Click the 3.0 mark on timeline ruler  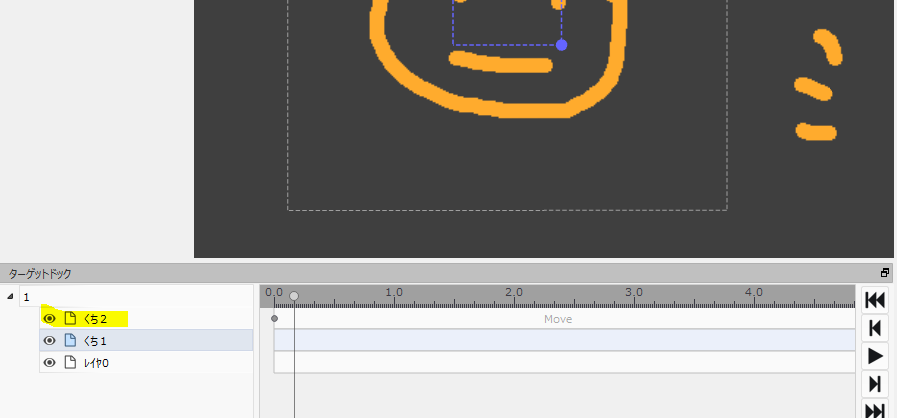(x=634, y=292)
